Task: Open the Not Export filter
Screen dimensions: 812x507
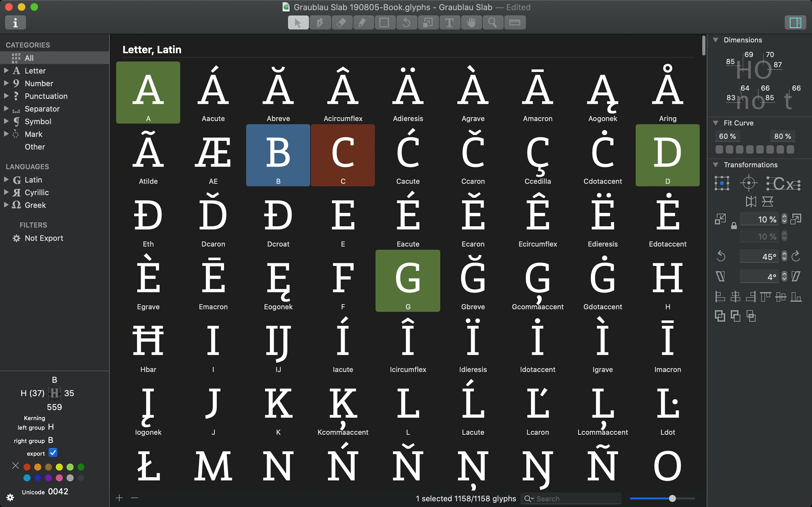Action: (x=44, y=238)
